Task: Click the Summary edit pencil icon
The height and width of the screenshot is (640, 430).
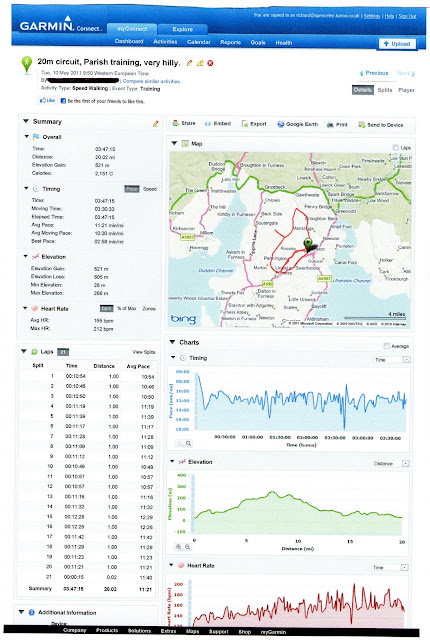Action: click(155, 123)
